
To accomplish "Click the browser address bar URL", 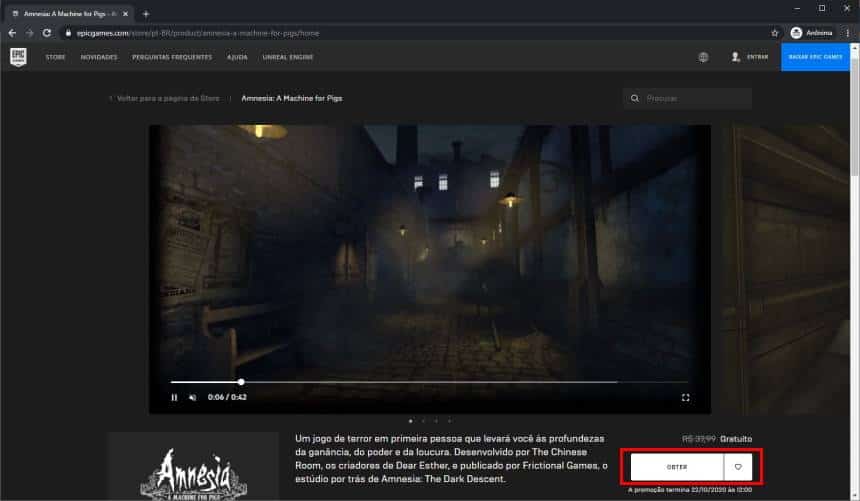I will pos(197,33).
